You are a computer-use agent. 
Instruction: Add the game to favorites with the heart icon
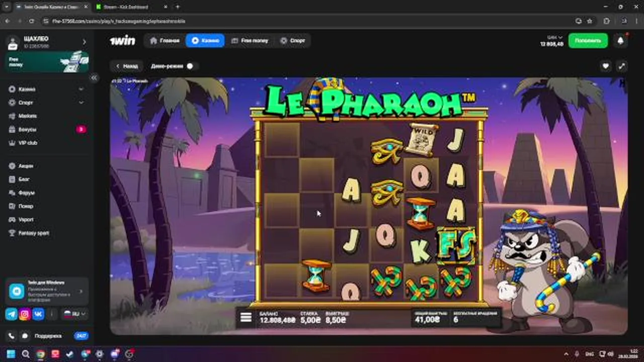[605, 66]
